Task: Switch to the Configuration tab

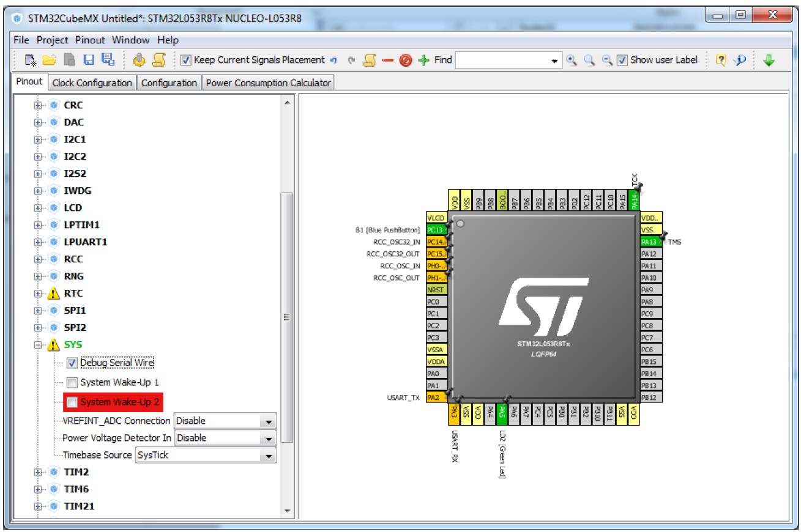Action: point(170,83)
